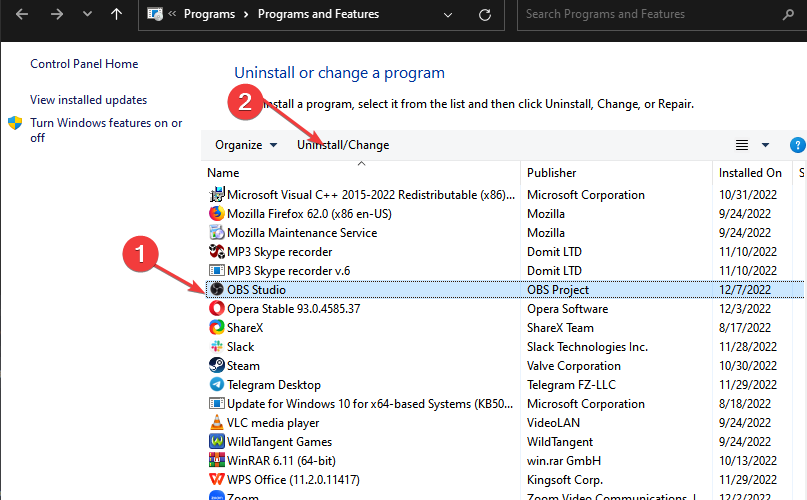The height and width of the screenshot is (500, 807).
Task: Select the Slack name text
Action: [240, 347]
